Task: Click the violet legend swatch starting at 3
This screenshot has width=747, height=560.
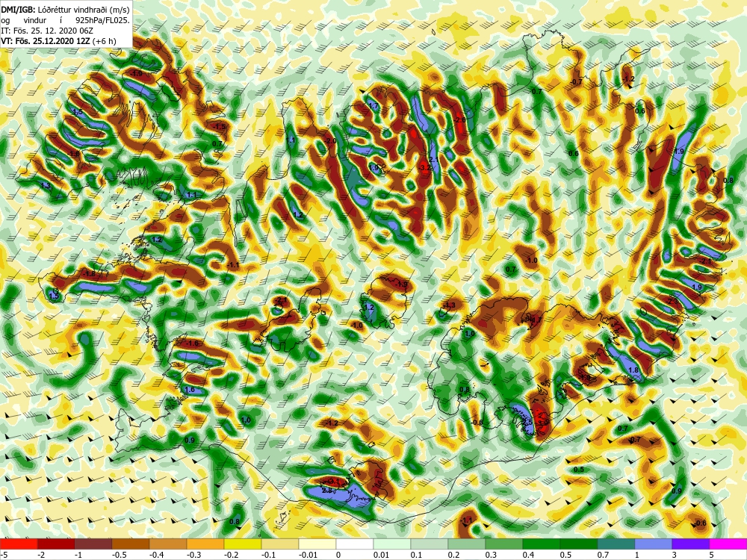Action: 691,544
